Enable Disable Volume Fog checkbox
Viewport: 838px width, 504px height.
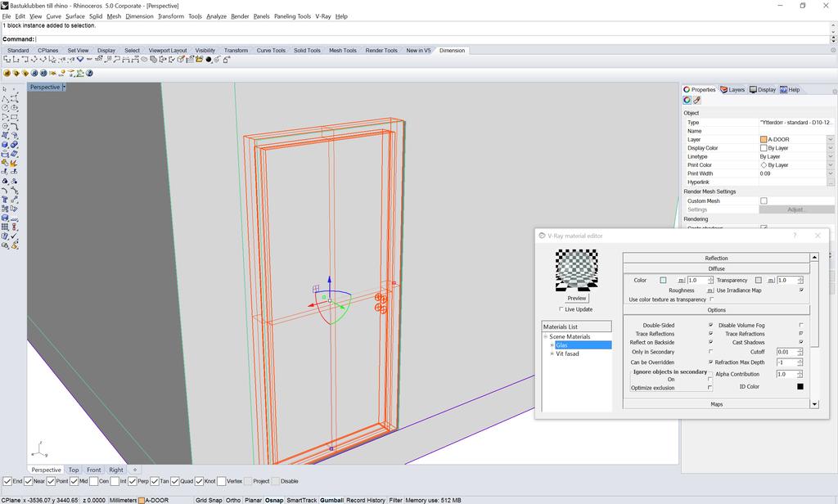point(801,325)
